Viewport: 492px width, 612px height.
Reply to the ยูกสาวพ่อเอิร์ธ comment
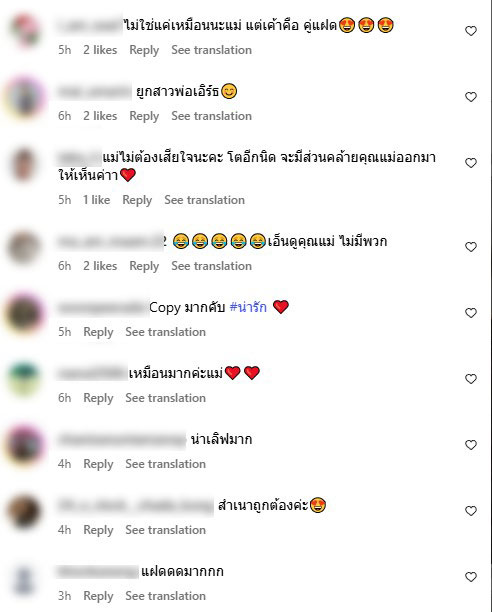[x=144, y=116]
